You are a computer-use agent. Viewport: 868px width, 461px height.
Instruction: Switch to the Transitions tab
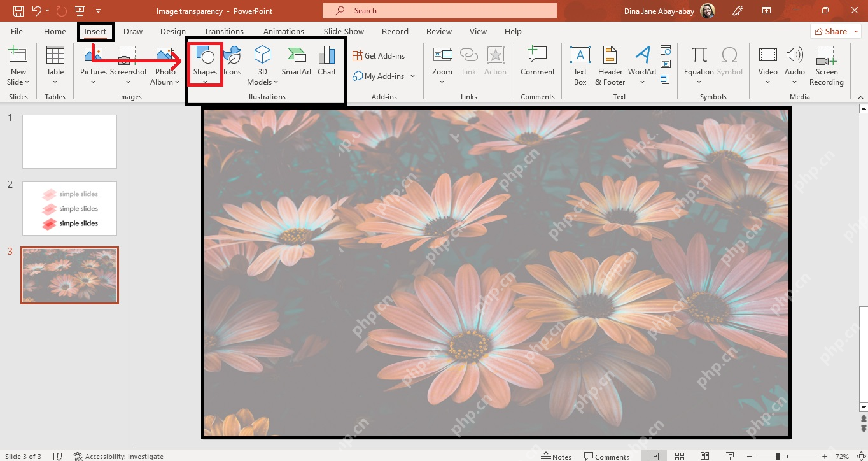224,31
